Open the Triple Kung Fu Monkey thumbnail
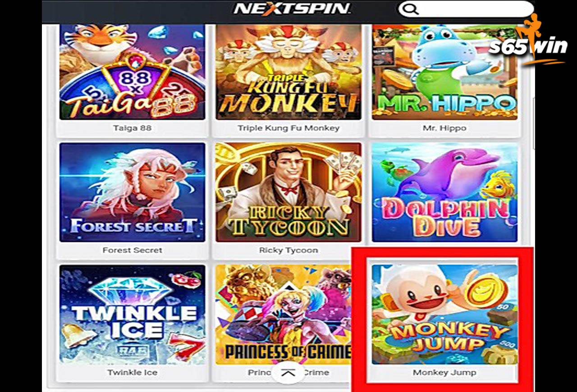This screenshot has width=577, height=392. (x=288, y=72)
